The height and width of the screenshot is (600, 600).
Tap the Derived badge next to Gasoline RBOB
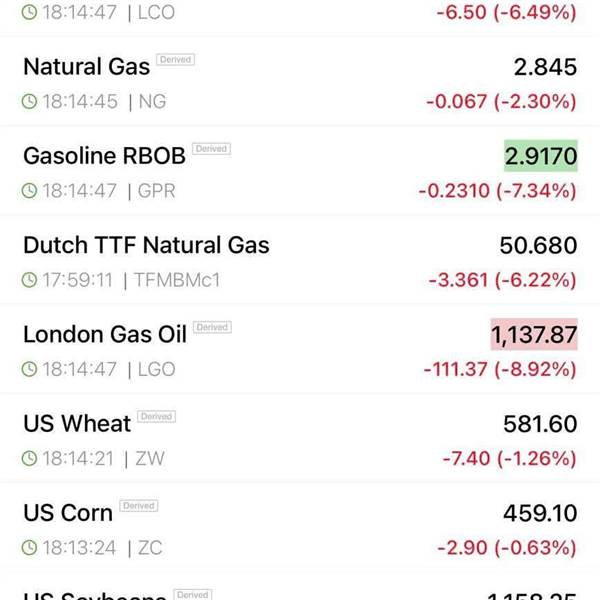point(211,149)
